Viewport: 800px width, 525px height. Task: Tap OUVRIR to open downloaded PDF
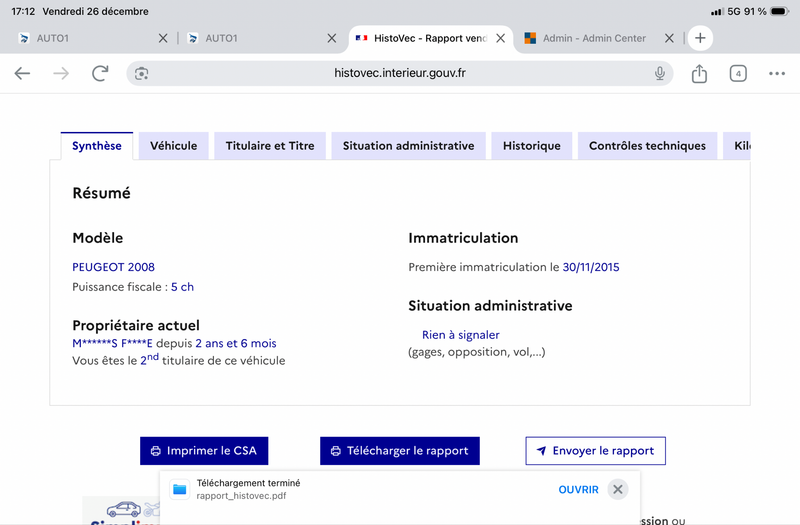click(578, 489)
